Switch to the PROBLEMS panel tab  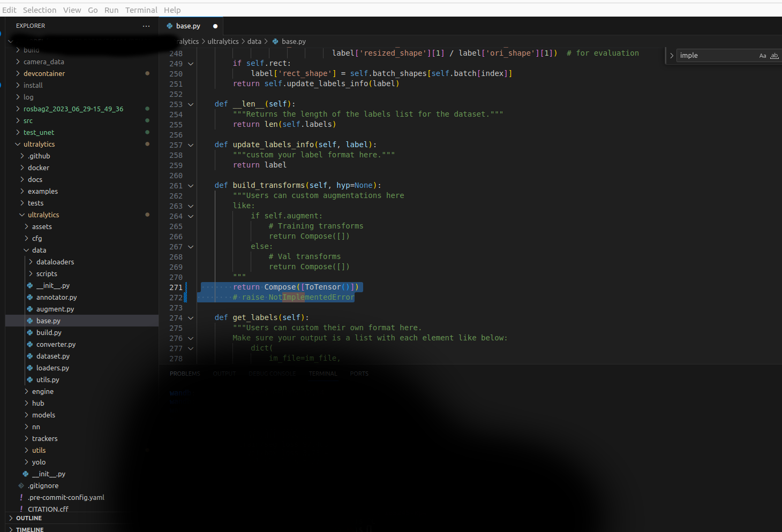[x=185, y=373]
